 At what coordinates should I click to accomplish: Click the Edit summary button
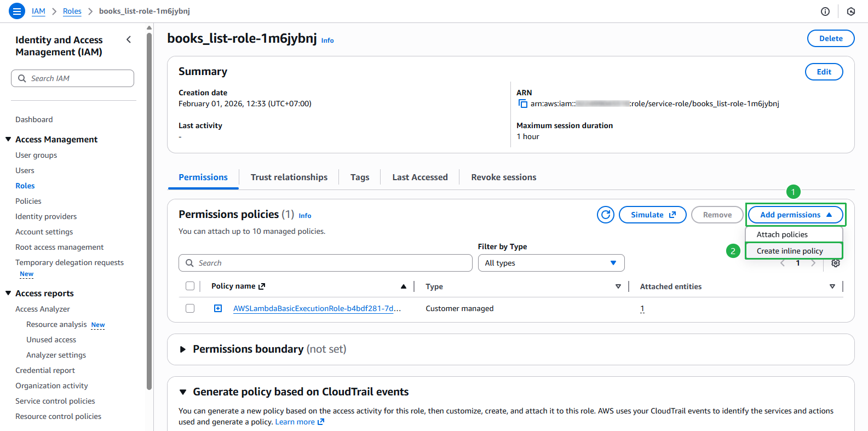coord(824,72)
